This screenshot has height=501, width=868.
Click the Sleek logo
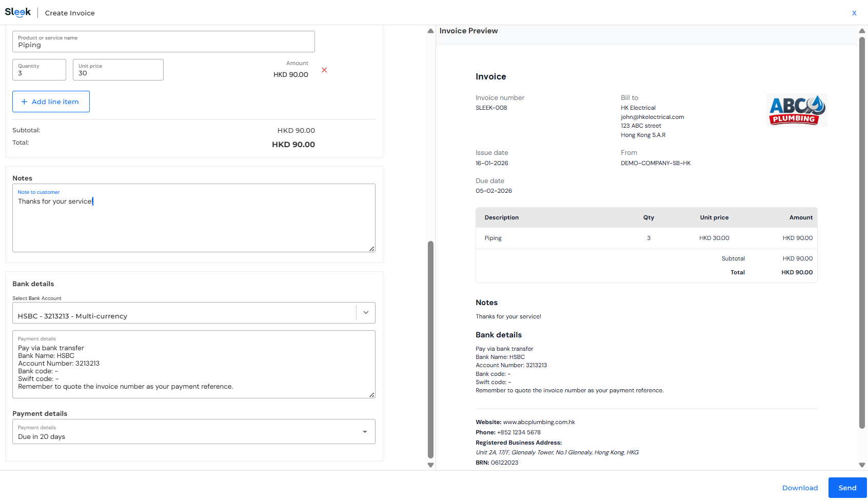[18, 12]
